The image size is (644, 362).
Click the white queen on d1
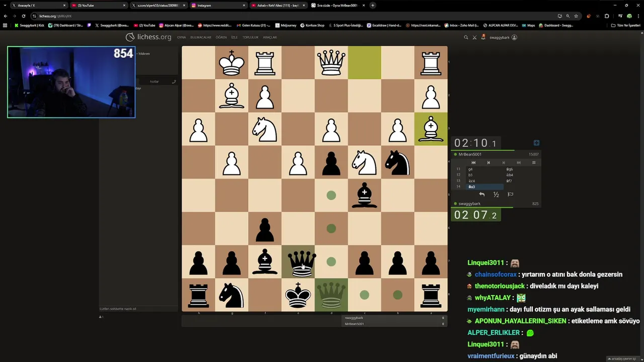click(331, 63)
